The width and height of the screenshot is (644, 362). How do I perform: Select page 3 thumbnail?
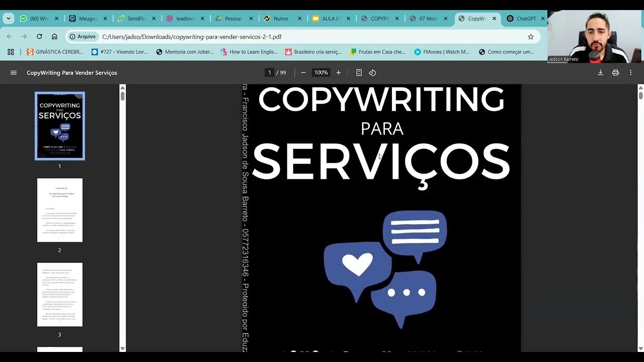(60, 295)
